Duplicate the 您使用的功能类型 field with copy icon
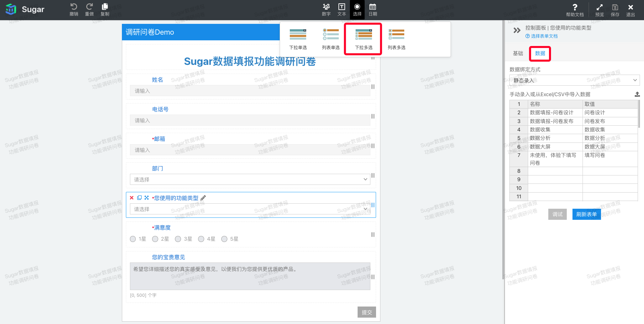The height and width of the screenshot is (324, 644). click(139, 198)
